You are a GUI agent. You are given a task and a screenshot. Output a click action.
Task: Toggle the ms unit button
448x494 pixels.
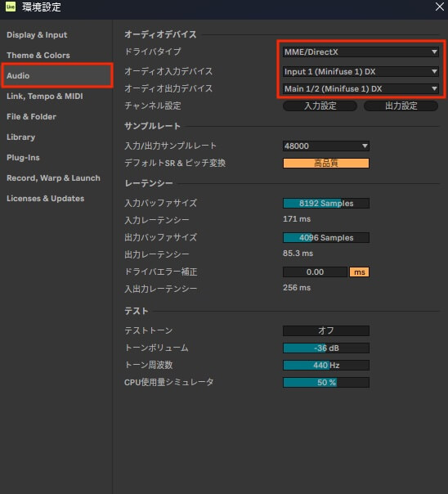(x=359, y=272)
